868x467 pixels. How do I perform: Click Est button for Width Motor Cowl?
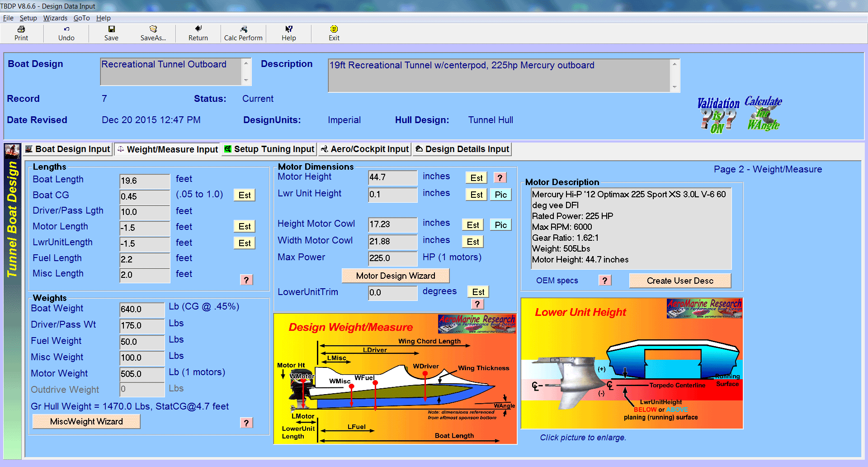tap(473, 242)
